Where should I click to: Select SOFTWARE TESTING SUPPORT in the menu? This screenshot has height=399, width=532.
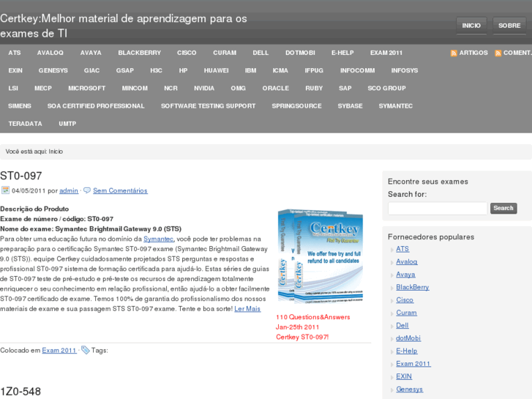coord(208,106)
